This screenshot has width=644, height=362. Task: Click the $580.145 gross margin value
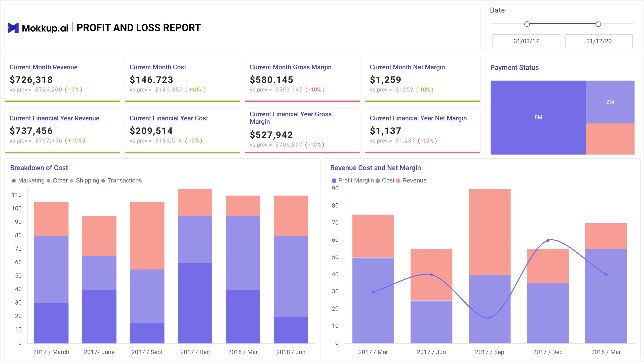[271, 80]
